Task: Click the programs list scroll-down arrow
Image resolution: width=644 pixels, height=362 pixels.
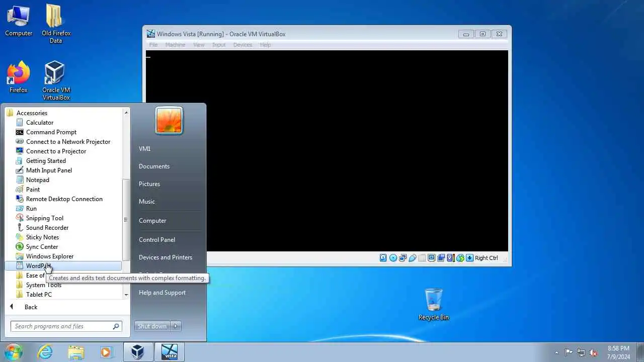Action: click(126, 295)
